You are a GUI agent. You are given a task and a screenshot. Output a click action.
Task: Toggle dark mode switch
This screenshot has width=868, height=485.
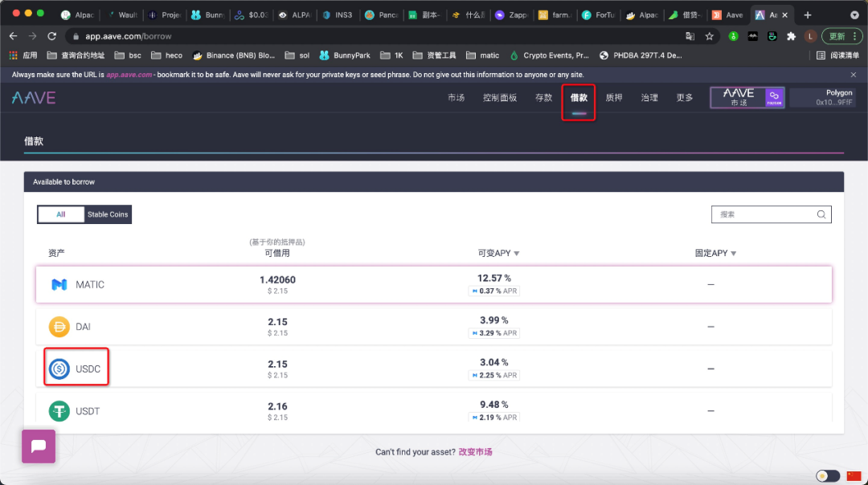(x=827, y=475)
